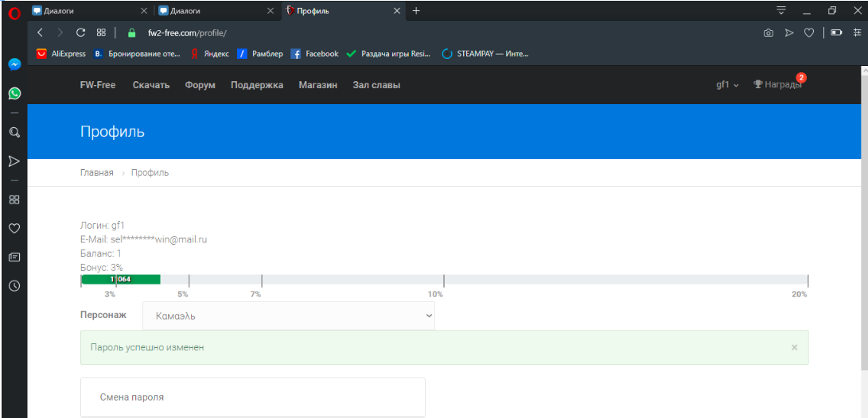Click the sidebar search magnifier icon

click(14, 132)
